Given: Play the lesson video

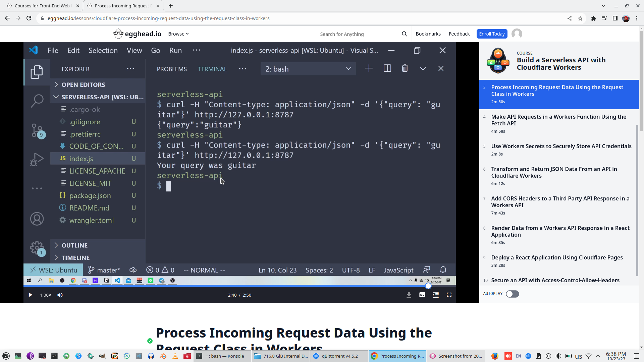Looking at the screenshot, I should tap(30, 295).
